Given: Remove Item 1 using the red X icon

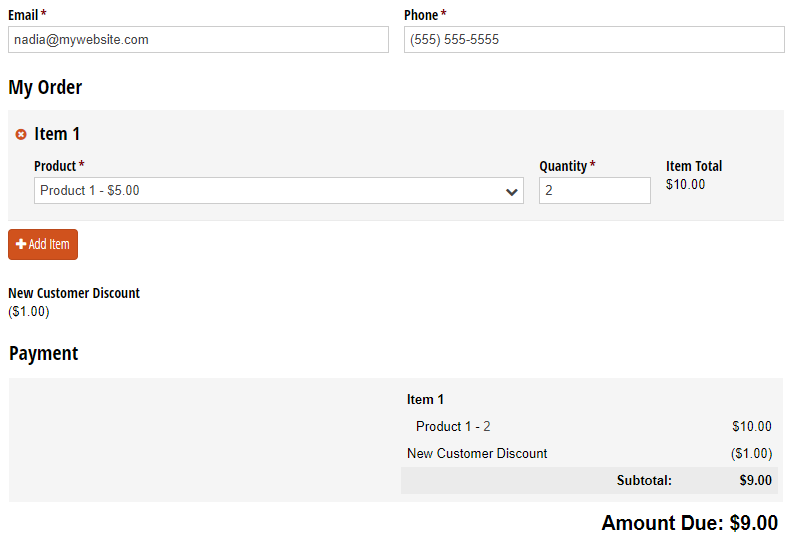Looking at the screenshot, I should click(21, 134).
